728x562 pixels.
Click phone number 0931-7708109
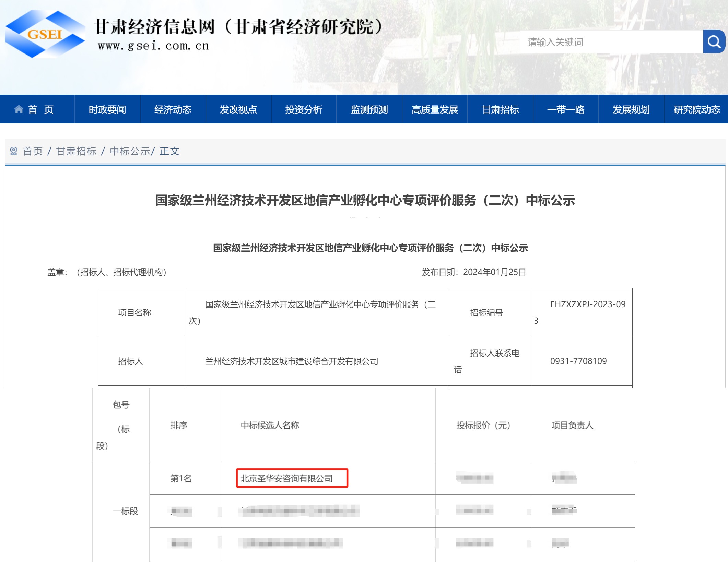click(x=578, y=361)
